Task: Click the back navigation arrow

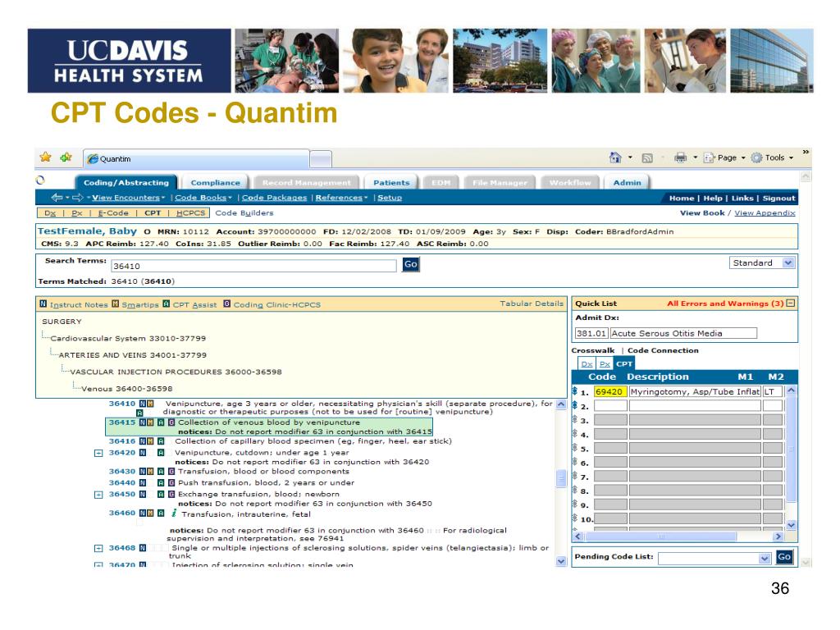Action: 57,198
